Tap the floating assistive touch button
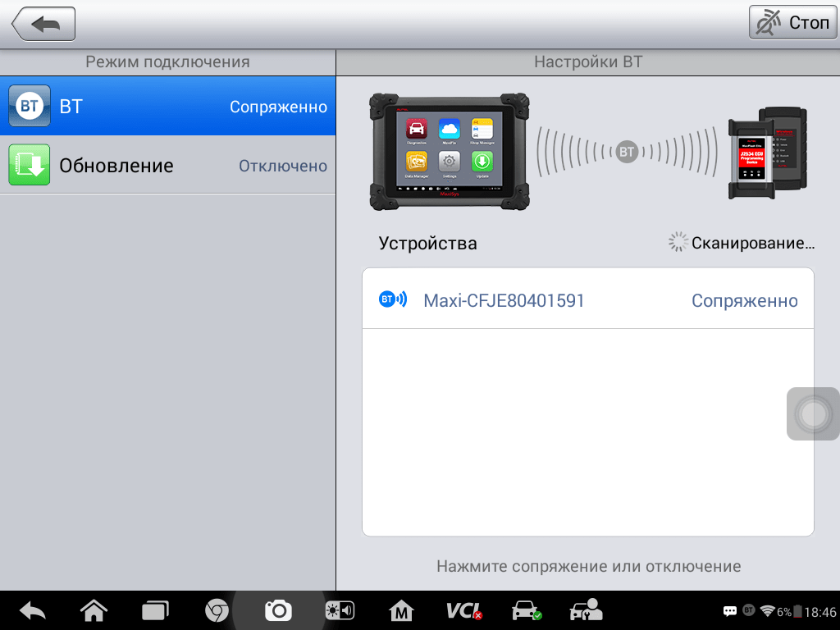 pyautogui.click(x=812, y=414)
